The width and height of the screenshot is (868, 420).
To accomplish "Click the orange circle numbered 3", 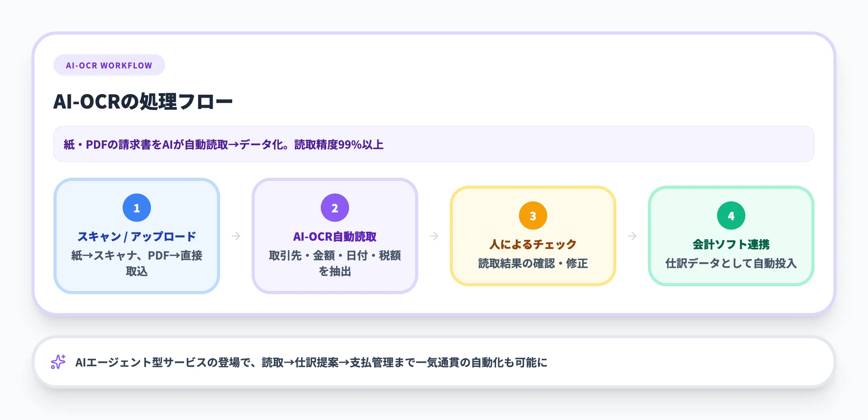I will [533, 216].
